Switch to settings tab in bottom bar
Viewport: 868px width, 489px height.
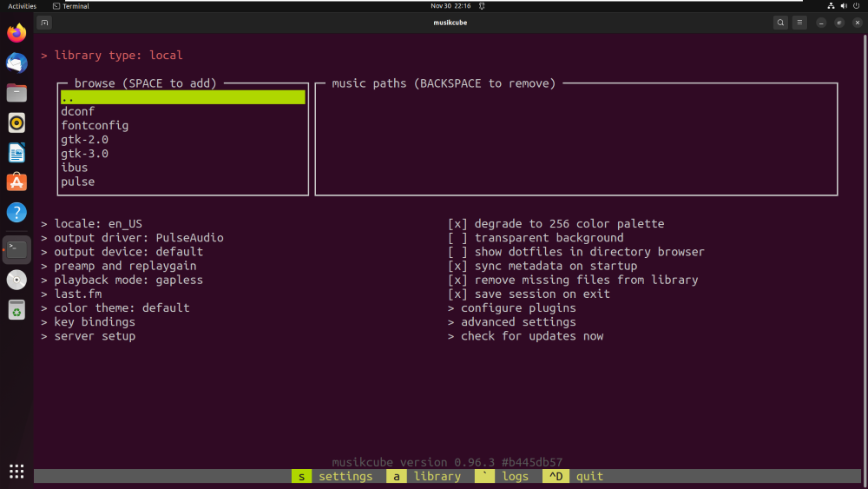pos(332,476)
